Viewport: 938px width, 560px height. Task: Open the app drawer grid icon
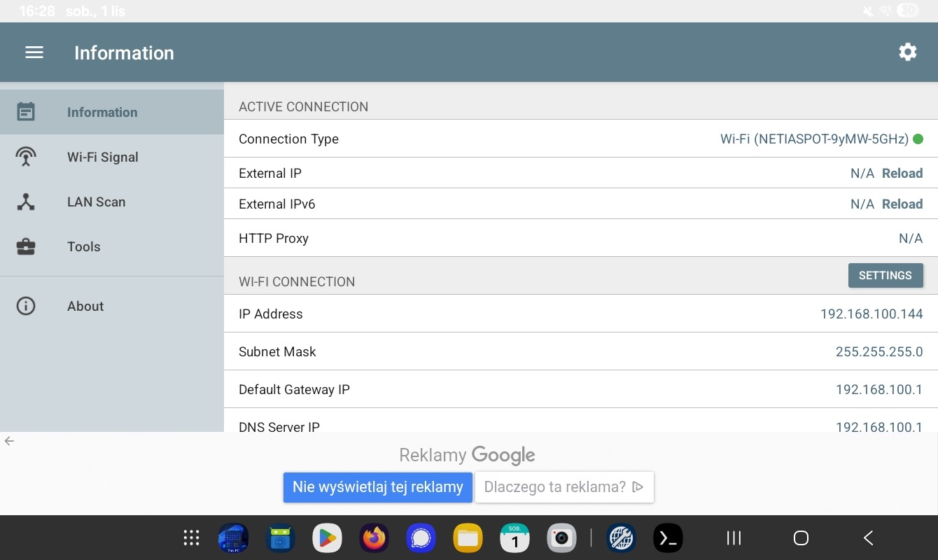point(191,538)
